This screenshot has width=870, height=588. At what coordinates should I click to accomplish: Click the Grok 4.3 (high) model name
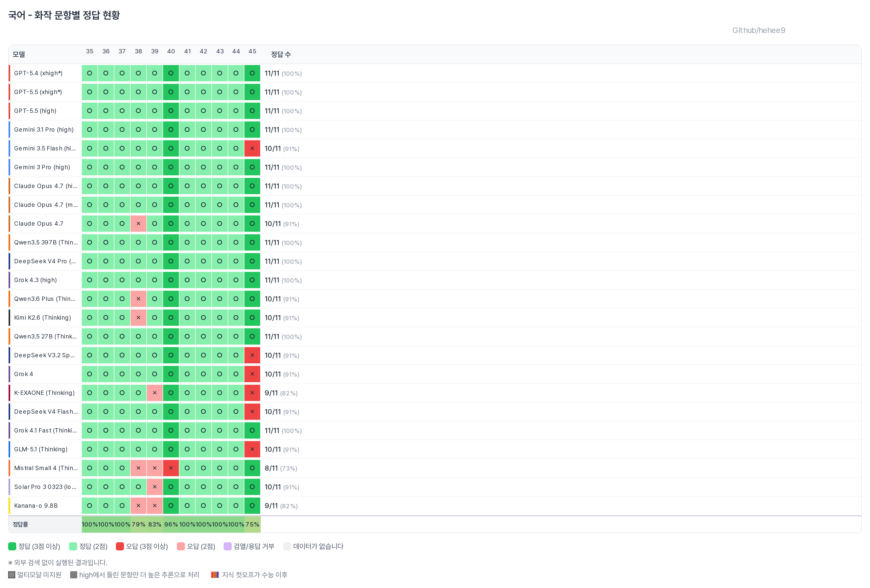tap(36, 280)
